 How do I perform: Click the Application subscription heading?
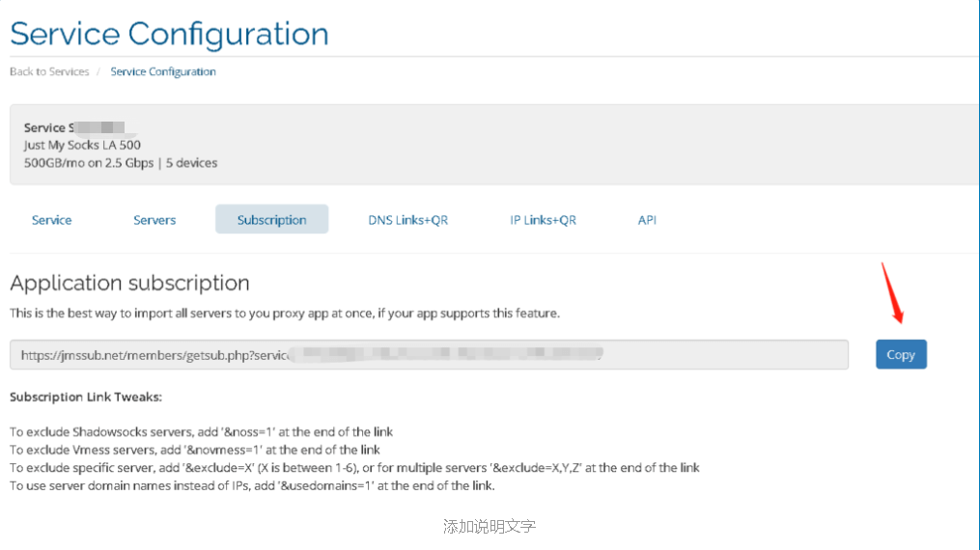click(x=130, y=283)
